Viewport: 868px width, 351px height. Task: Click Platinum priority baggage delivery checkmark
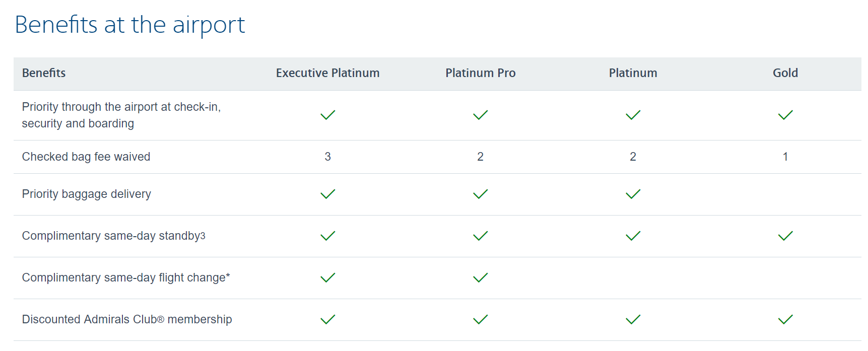(x=633, y=194)
